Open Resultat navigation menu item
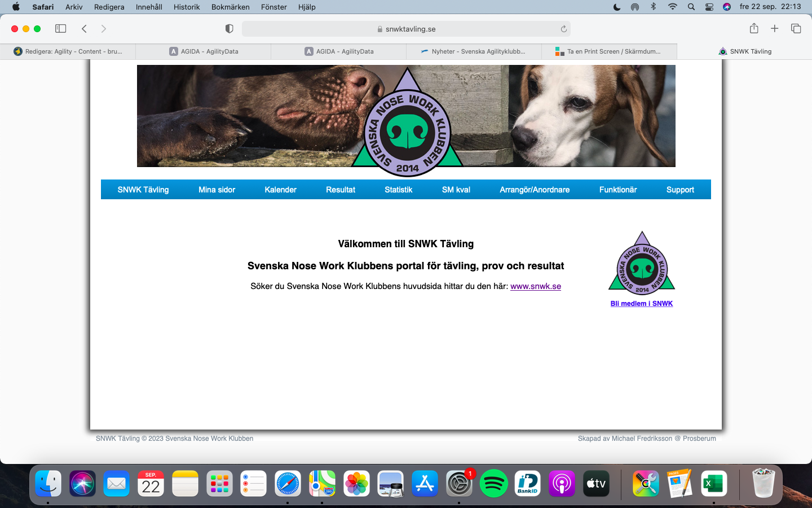The width and height of the screenshot is (812, 508). (x=341, y=190)
